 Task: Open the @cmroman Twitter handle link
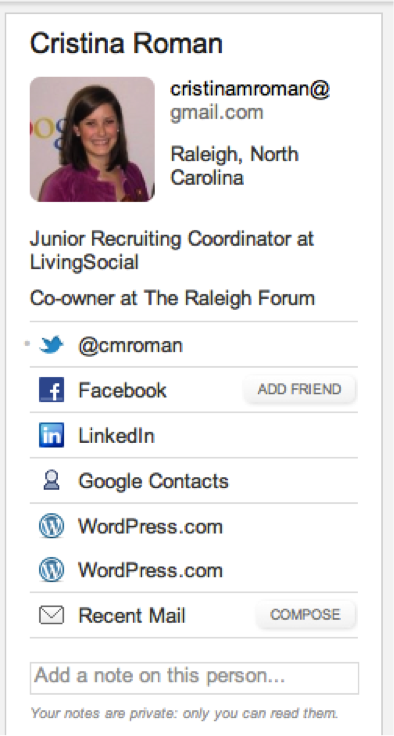[x=130, y=346]
